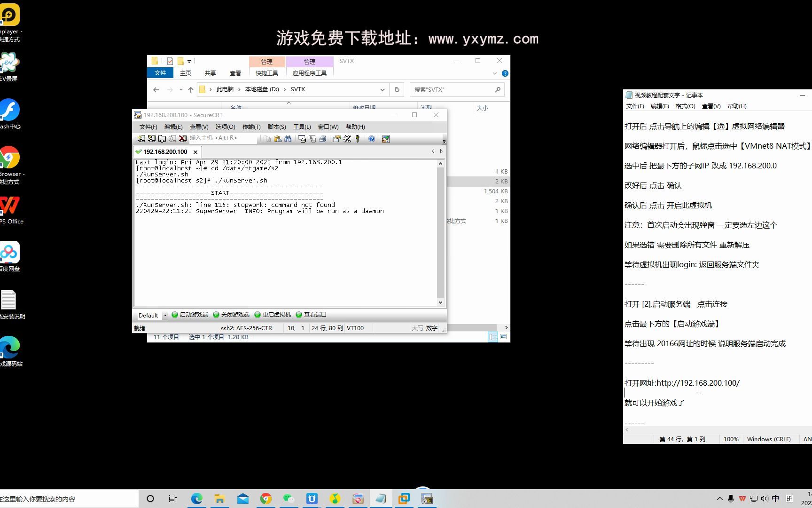
Task: Open 编辑(E) menu in Notepad
Action: coord(659,106)
